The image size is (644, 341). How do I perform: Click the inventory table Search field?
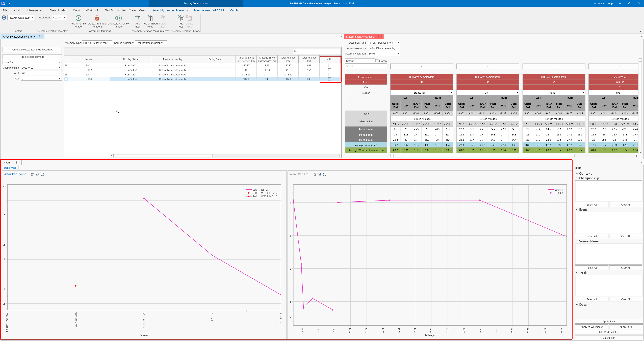pyautogui.click(x=316, y=51)
